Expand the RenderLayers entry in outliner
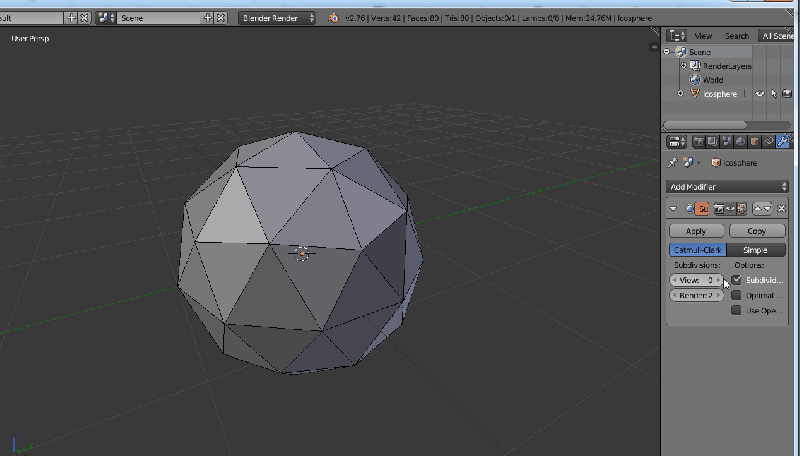The image size is (800, 456). click(x=684, y=66)
